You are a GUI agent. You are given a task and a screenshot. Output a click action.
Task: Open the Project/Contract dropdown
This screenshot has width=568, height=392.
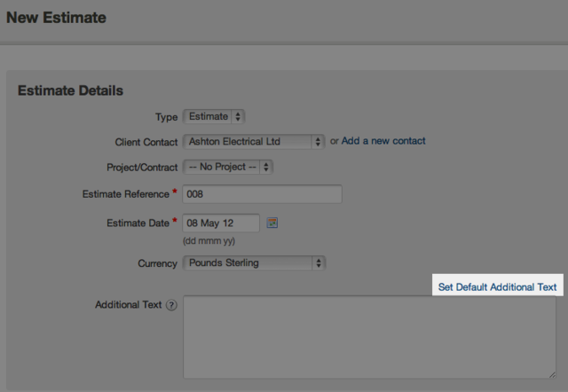[227, 167]
